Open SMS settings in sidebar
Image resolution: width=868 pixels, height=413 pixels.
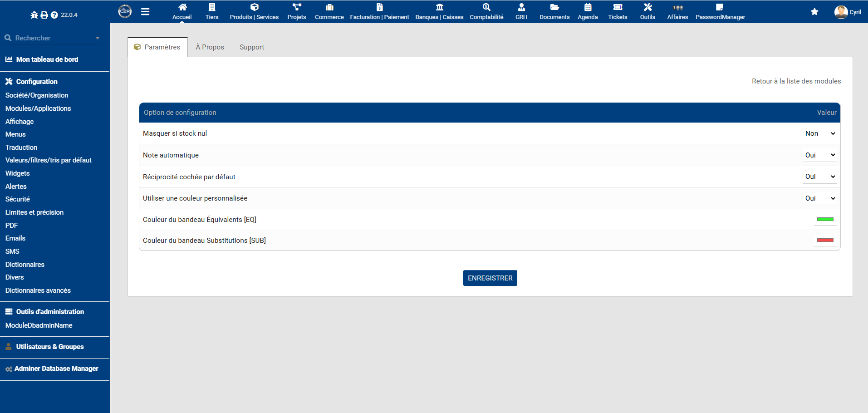[12, 251]
